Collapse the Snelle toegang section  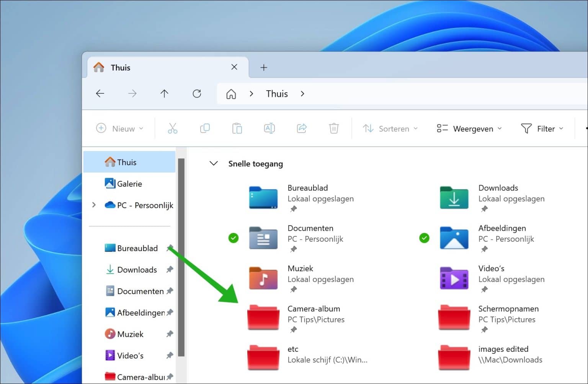213,163
